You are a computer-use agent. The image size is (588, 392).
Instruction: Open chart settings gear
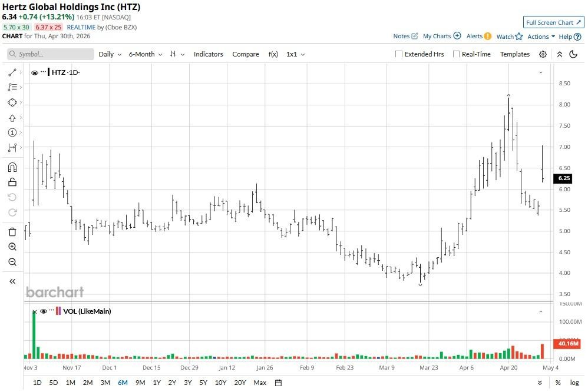point(543,54)
